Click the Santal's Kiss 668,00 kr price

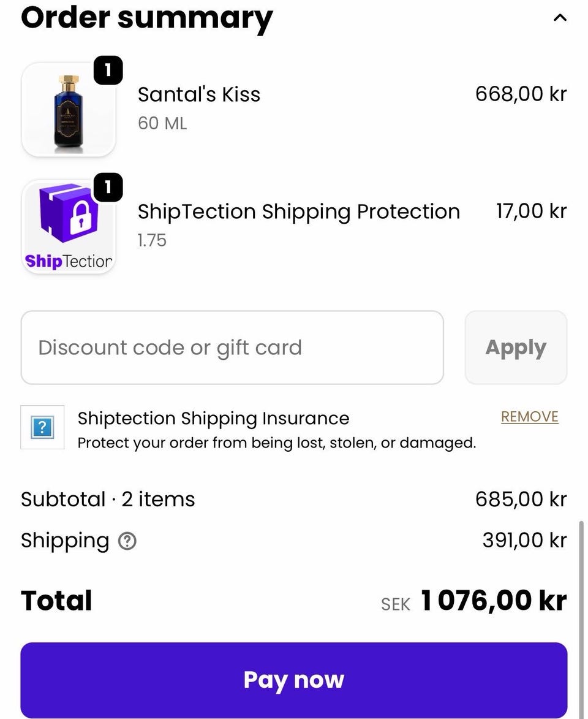[521, 94]
